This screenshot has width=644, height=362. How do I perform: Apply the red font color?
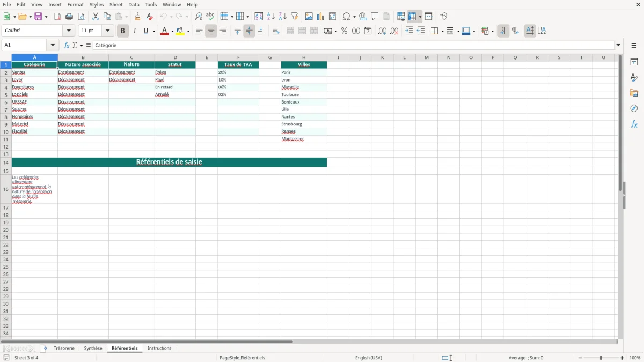(x=164, y=31)
